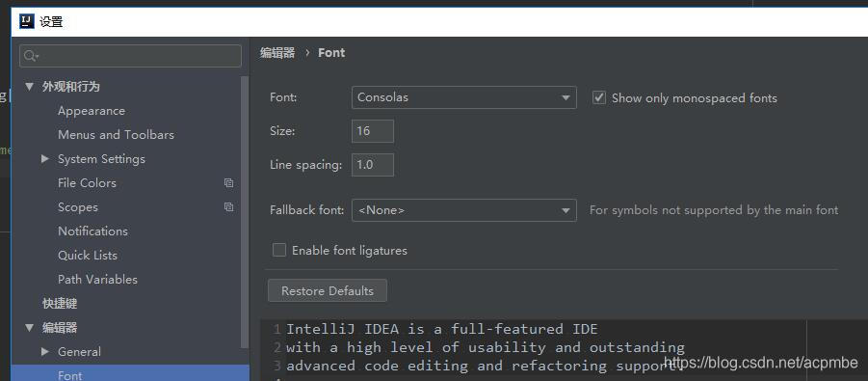Click the copy icon beside File Colors
The image size is (868, 381).
(228, 183)
